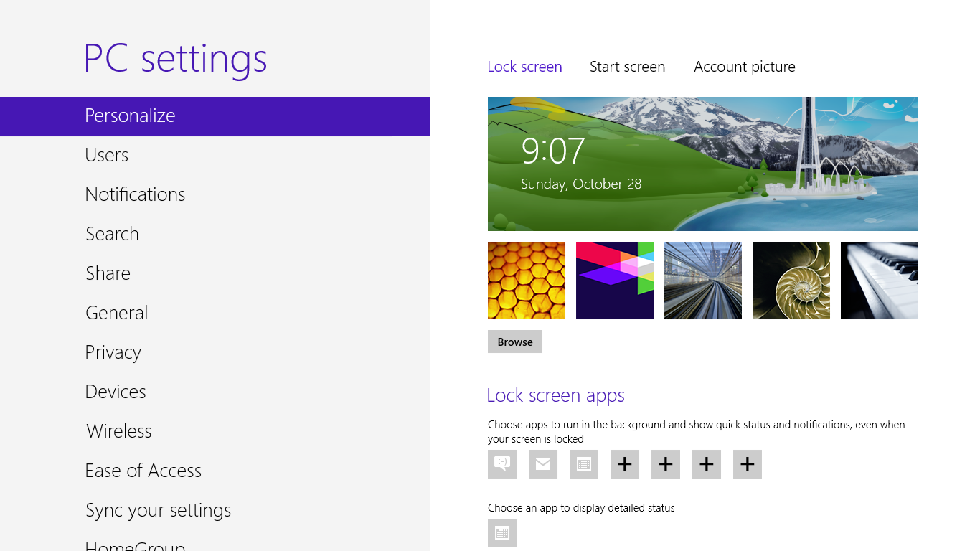Choose the honeycomb lock screen thumbnail

click(527, 281)
